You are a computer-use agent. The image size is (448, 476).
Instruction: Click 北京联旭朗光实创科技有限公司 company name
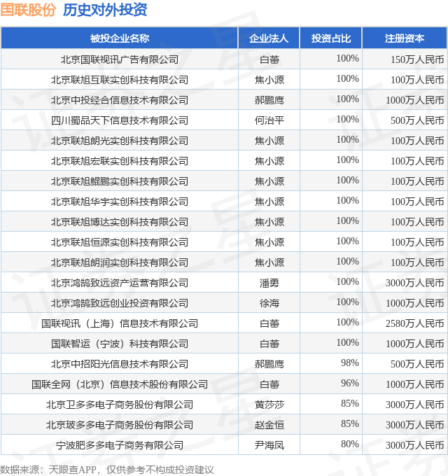tap(120, 141)
